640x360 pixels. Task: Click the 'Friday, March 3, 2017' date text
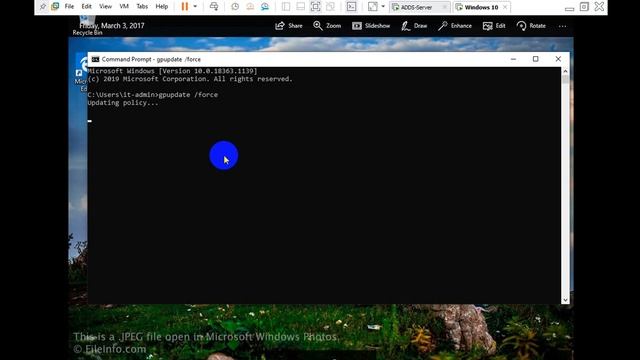click(x=112, y=26)
